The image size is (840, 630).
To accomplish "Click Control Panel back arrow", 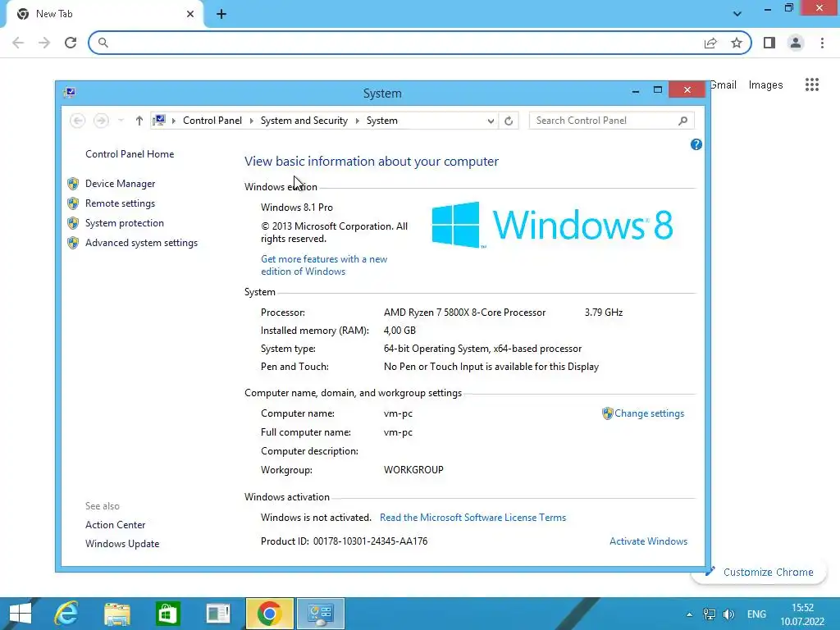I will point(78,121).
